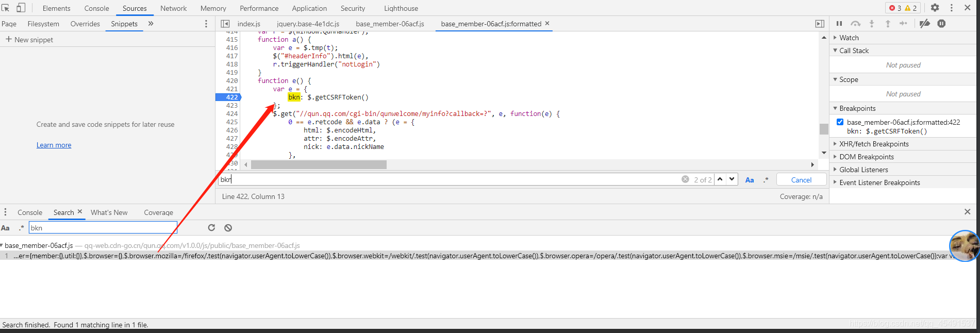
Task: Toggle regular expression in Search drawer
Action: 21,228
